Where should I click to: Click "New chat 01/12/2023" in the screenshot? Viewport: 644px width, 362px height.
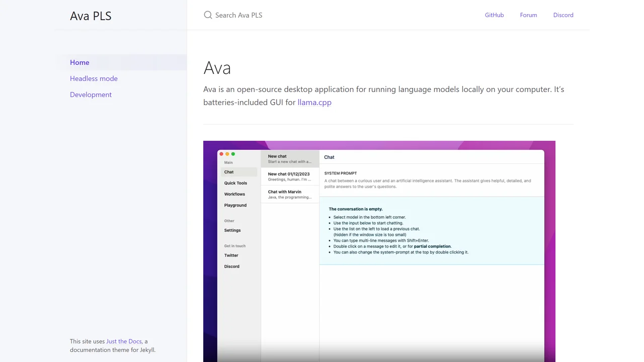click(289, 174)
